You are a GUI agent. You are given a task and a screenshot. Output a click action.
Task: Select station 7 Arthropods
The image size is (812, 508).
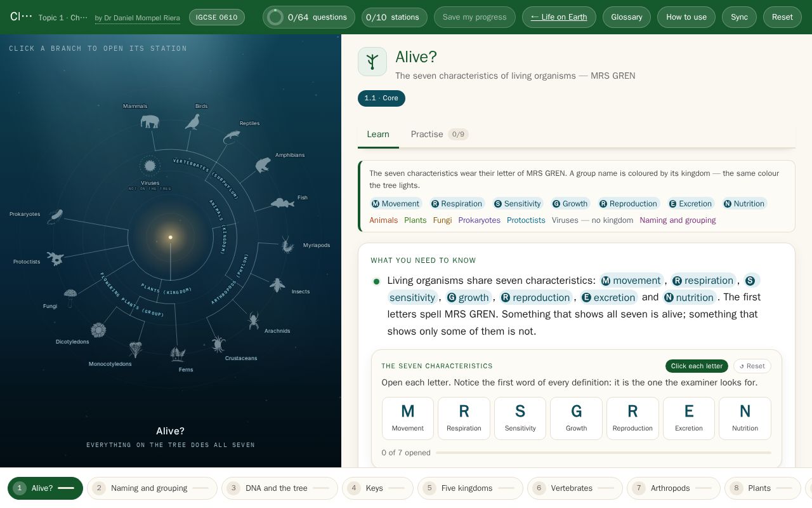coord(673,488)
